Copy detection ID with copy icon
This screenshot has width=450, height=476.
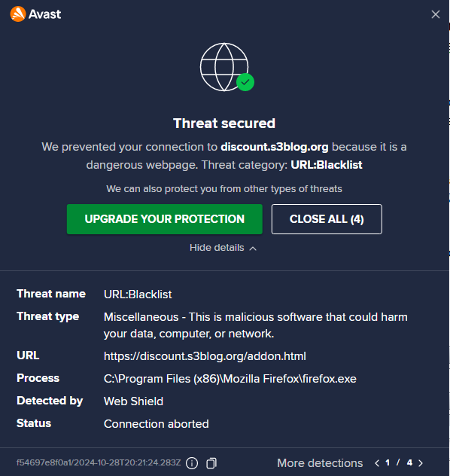(x=211, y=463)
